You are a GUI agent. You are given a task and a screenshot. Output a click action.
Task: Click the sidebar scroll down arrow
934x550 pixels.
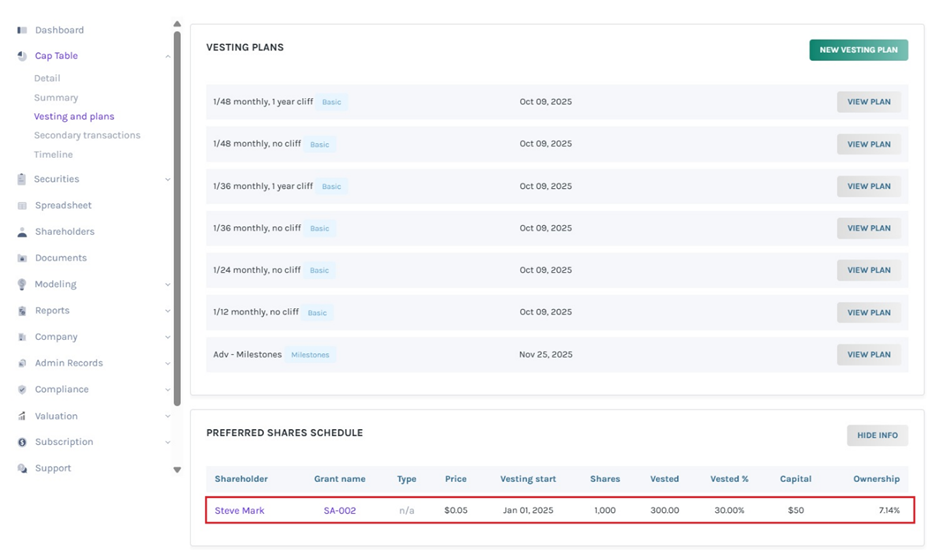[177, 469]
